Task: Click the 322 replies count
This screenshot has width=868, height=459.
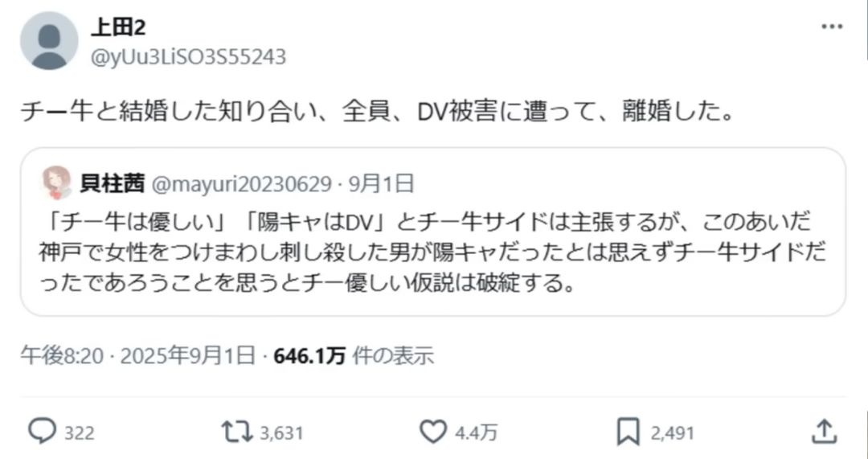Action: pos(79,432)
